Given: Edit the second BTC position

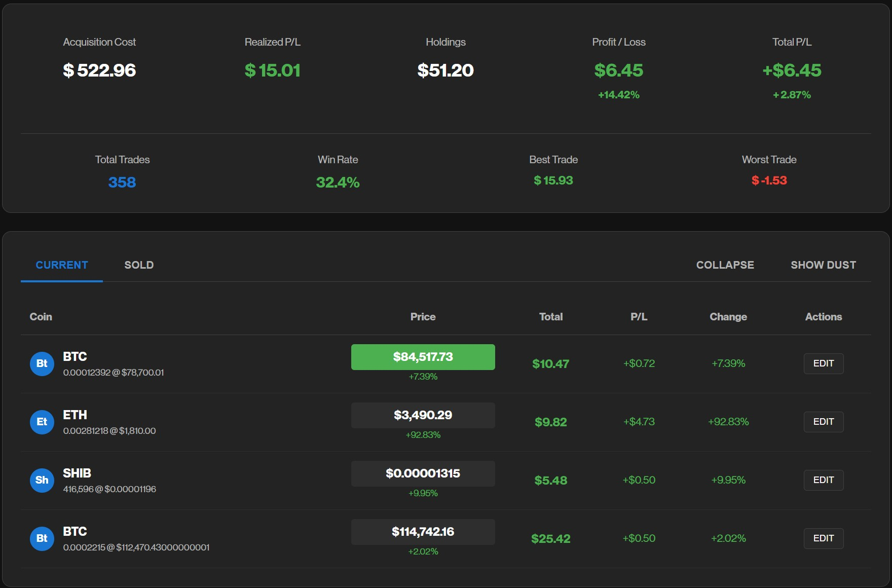Looking at the screenshot, I should point(823,538).
